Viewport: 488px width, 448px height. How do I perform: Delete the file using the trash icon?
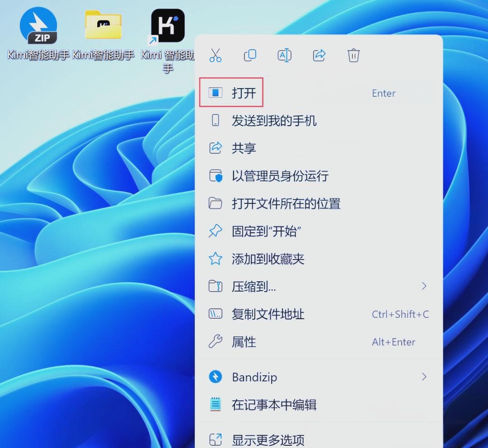tap(353, 55)
